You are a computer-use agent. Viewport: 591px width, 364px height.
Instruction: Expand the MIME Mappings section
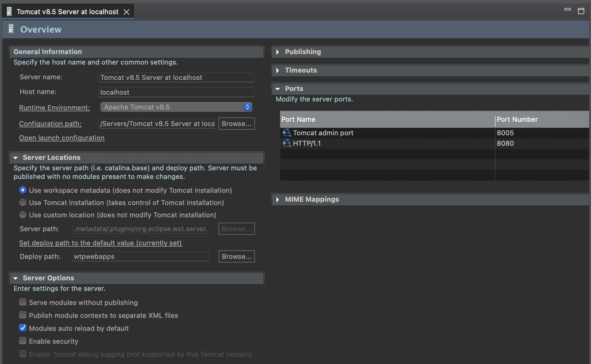pyautogui.click(x=278, y=200)
